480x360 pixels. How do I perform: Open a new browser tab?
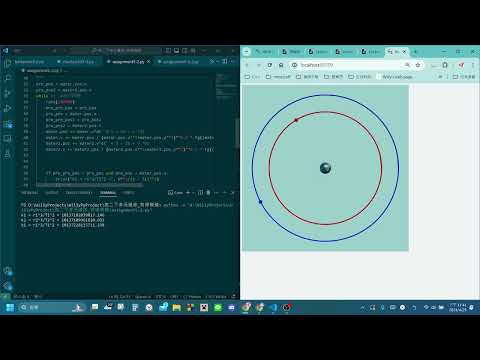(x=415, y=52)
